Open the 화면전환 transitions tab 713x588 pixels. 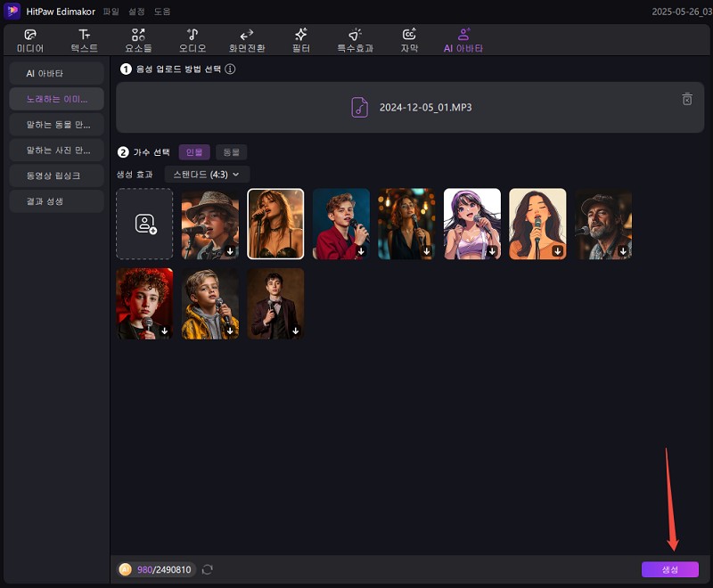pos(247,40)
